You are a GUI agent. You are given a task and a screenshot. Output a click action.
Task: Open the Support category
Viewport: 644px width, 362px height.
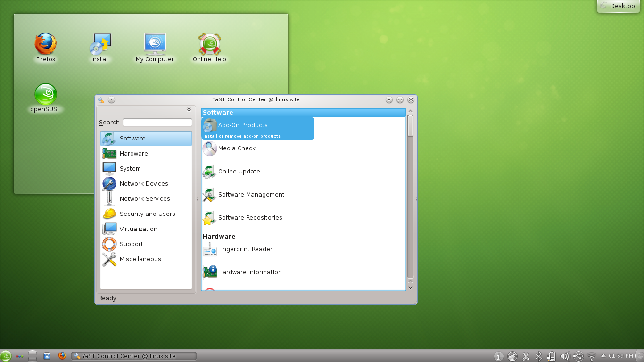146,244
